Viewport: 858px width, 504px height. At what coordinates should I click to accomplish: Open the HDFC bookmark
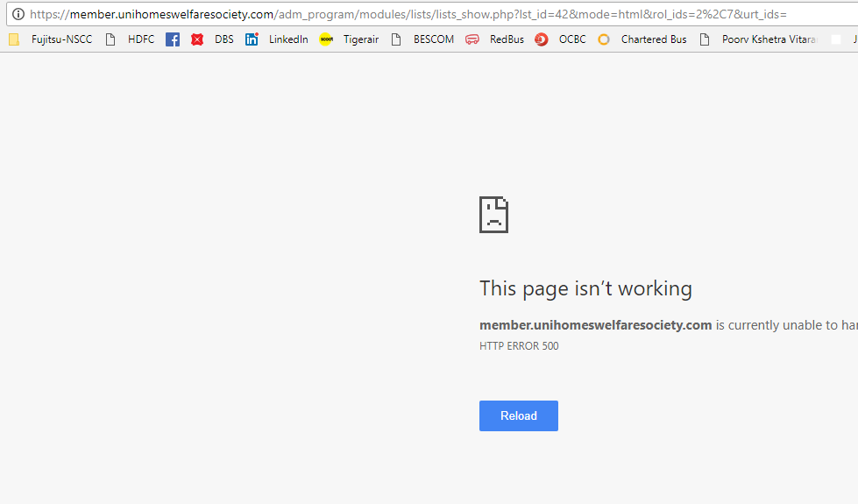pyautogui.click(x=131, y=39)
